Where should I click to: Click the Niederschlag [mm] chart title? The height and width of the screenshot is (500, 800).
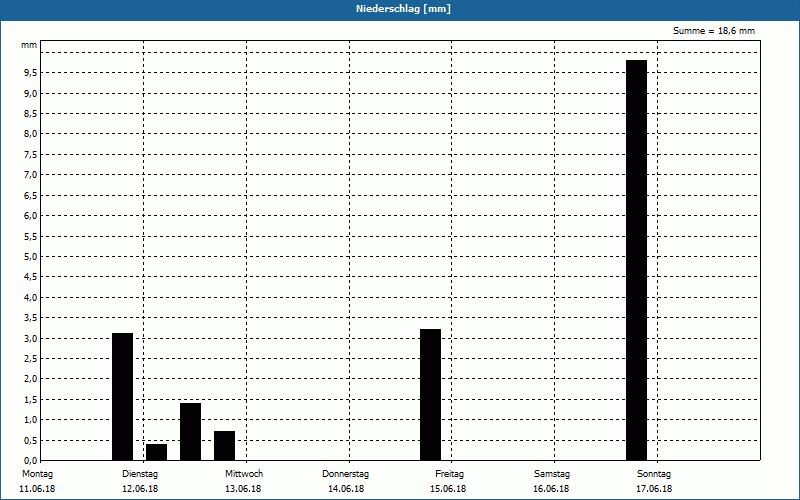pos(404,9)
